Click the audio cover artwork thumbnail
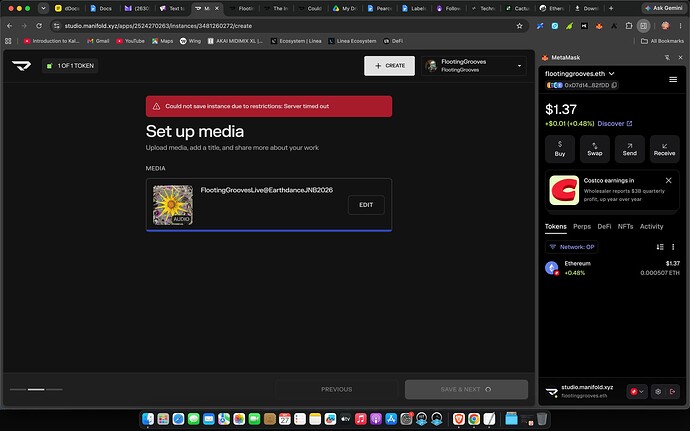690x431 pixels. coord(173,205)
